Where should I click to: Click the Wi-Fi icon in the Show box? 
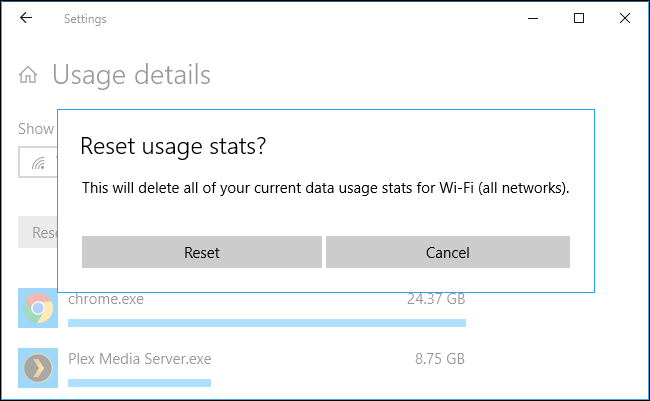[x=39, y=161]
